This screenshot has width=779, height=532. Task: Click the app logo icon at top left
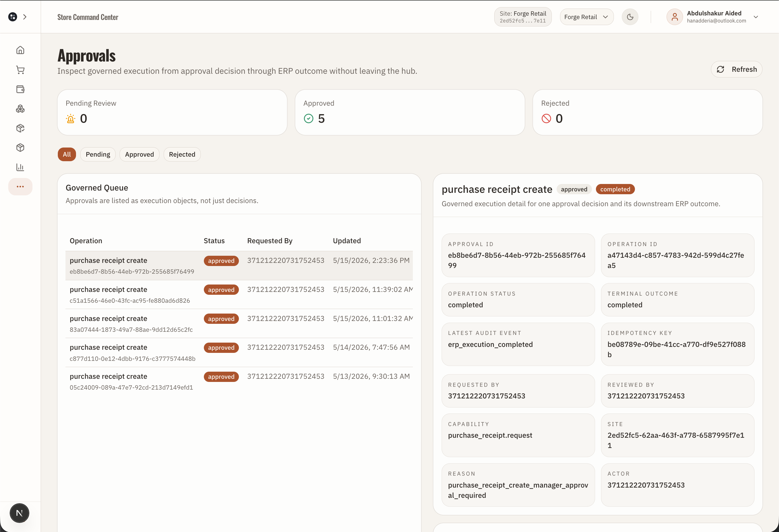click(x=13, y=17)
